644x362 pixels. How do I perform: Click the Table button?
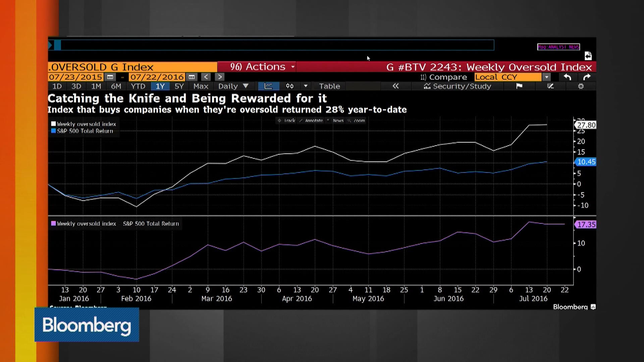329,86
